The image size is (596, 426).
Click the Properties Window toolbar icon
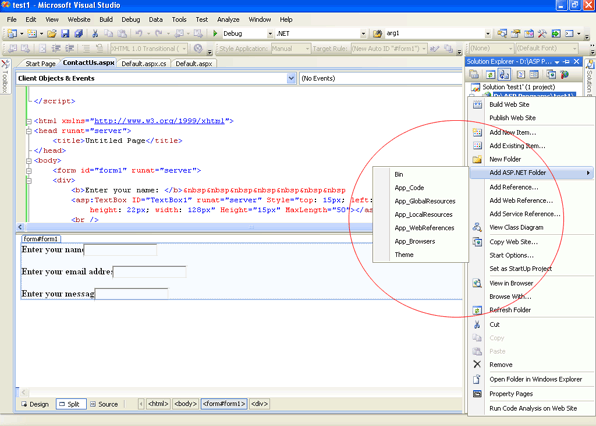pos(515,34)
